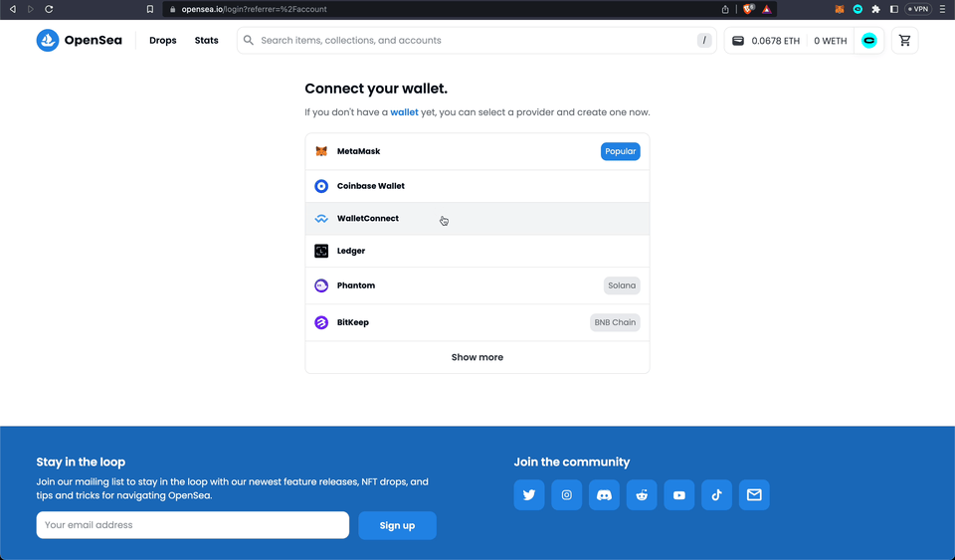Click the MetaMask fox icon
Screen dimensions: 955x560
[321, 151]
